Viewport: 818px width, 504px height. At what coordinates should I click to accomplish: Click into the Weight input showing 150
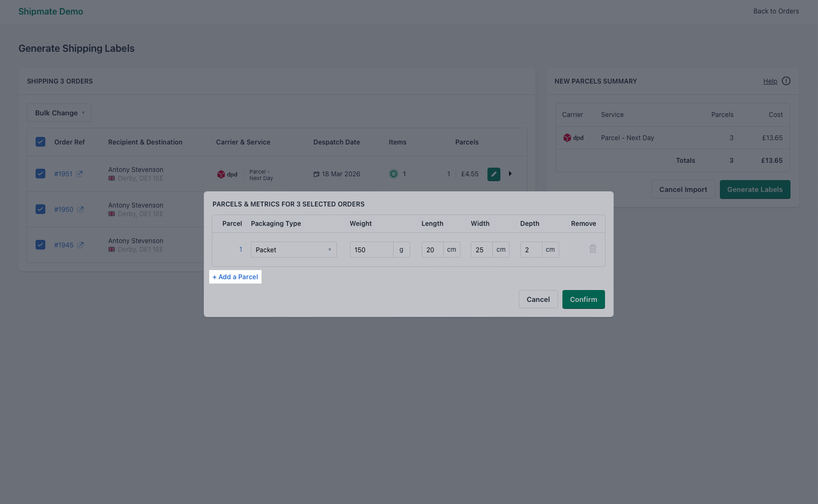tap(371, 250)
